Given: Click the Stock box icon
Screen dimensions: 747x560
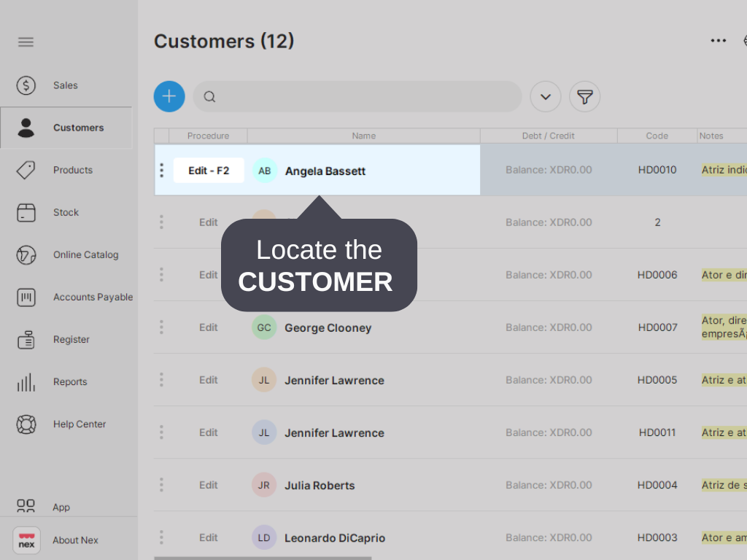Looking at the screenshot, I should (26, 212).
